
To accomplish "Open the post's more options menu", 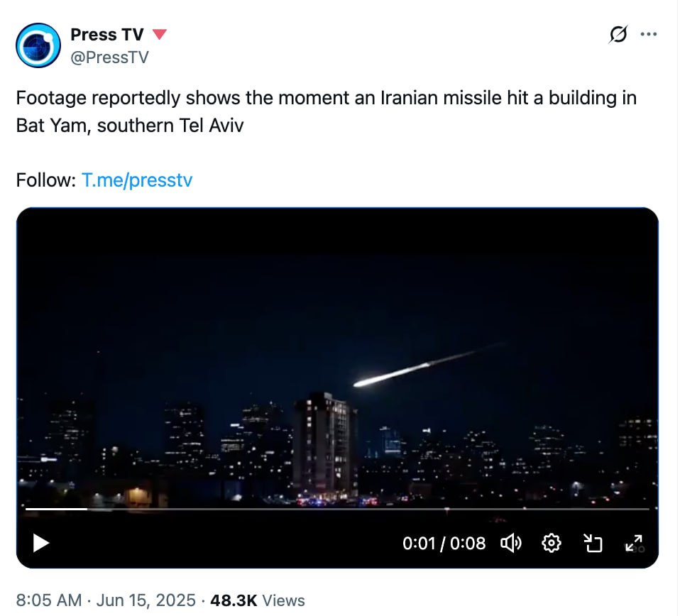I will coord(648,34).
